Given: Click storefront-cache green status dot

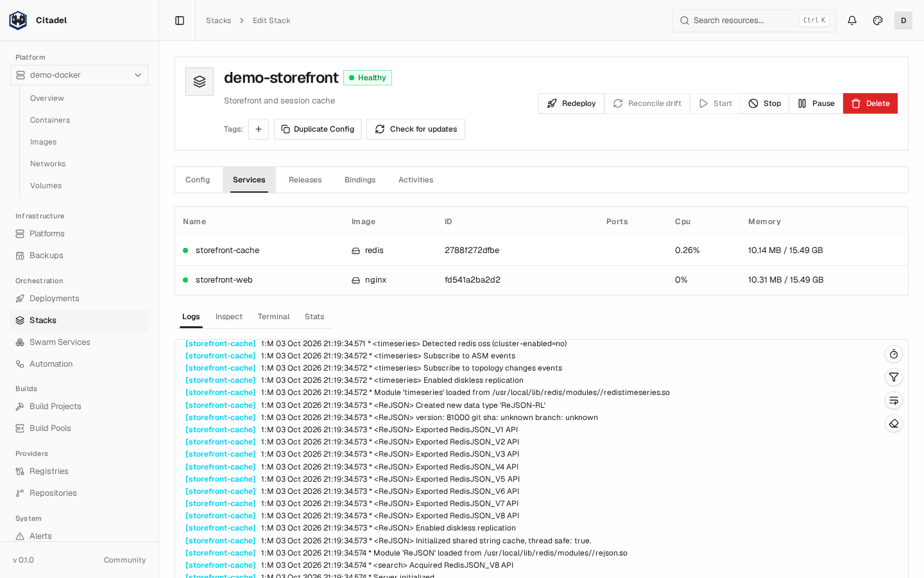Looking at the screenshot, I should coord(185,250).
